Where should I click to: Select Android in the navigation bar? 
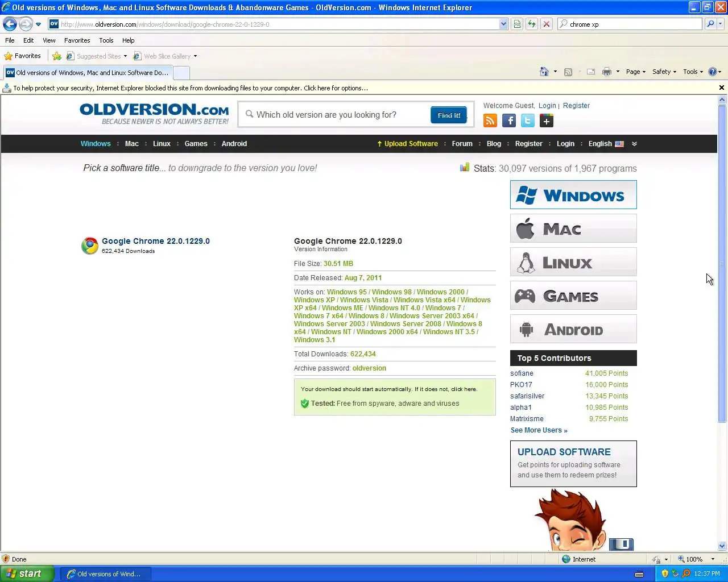click(234, 144)
